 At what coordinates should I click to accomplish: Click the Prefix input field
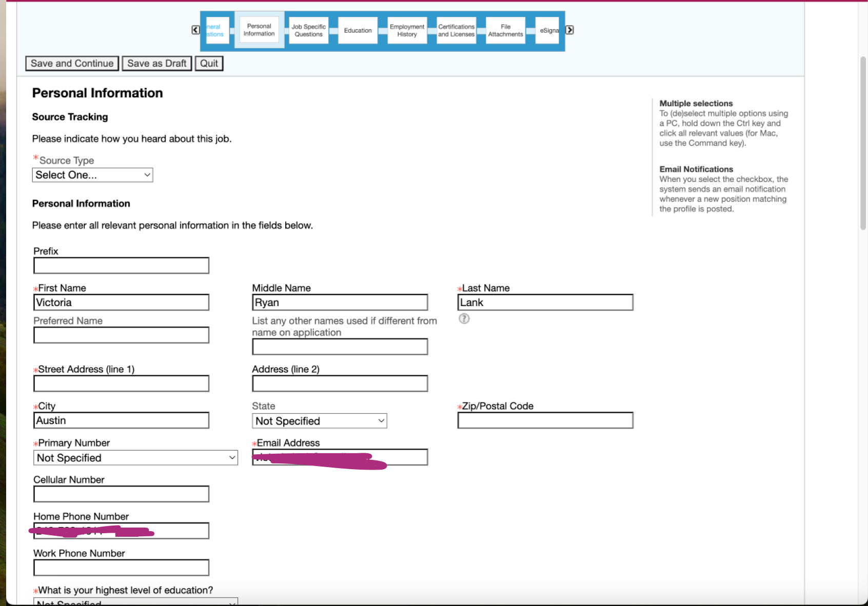point(121,266)
